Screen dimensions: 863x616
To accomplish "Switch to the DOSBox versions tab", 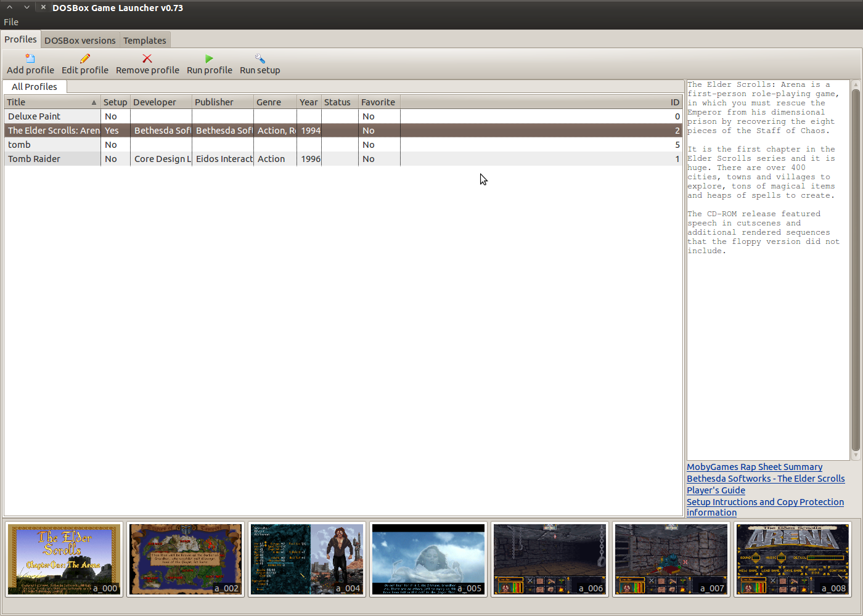I will (80, 41).
